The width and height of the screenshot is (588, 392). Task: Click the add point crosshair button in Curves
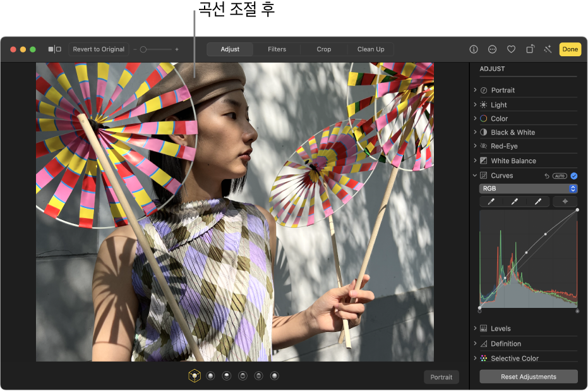pyautogui.click(x=565, y=202)
